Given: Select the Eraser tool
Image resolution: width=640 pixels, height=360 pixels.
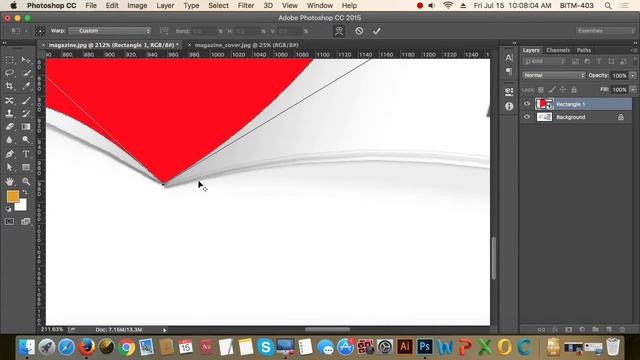Looking at the screenshot, I should [x=9, y=127].
